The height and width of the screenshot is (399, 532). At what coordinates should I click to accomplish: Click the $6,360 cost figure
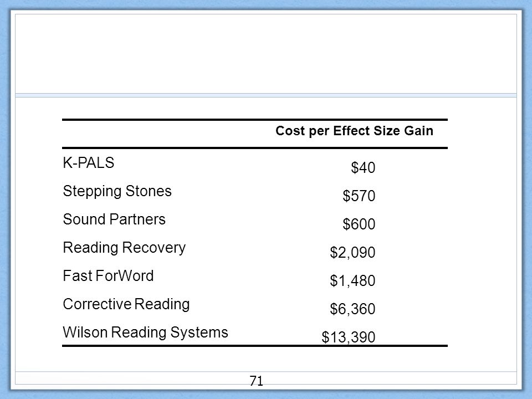352,309
